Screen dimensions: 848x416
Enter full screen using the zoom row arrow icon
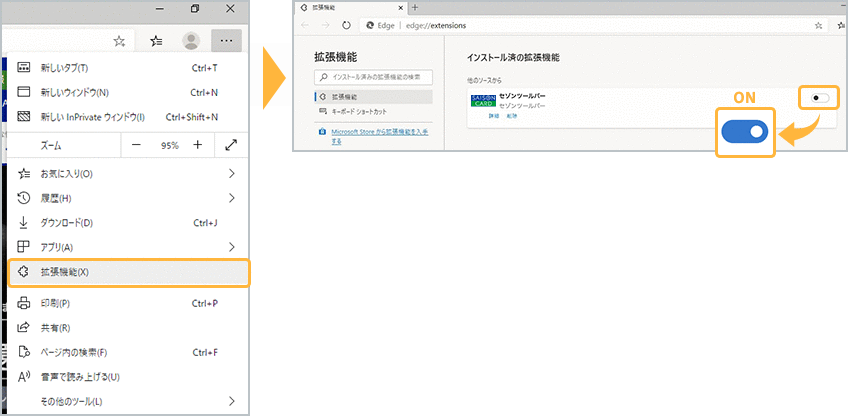(x=231, y=145)
